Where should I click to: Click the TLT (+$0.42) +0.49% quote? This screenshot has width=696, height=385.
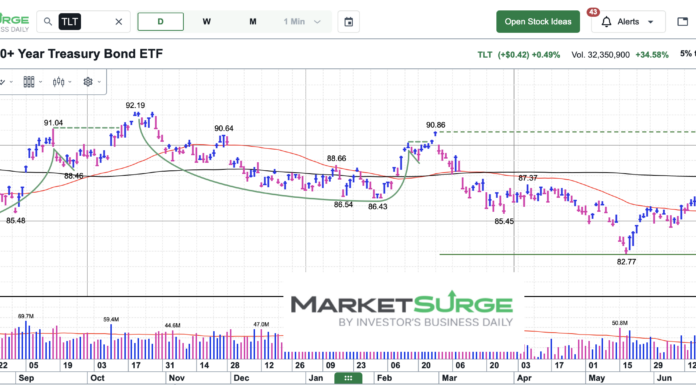[x=518, y=55]
